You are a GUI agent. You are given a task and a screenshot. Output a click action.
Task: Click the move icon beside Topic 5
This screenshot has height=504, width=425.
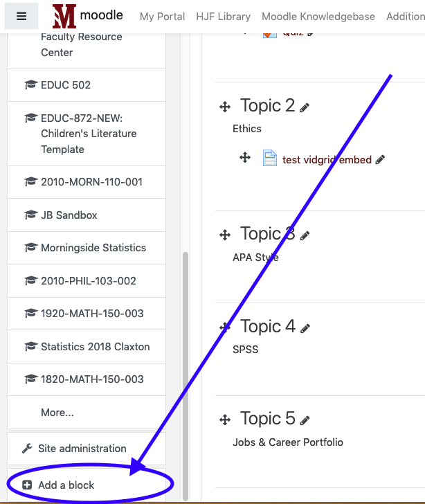click(225, 420)
